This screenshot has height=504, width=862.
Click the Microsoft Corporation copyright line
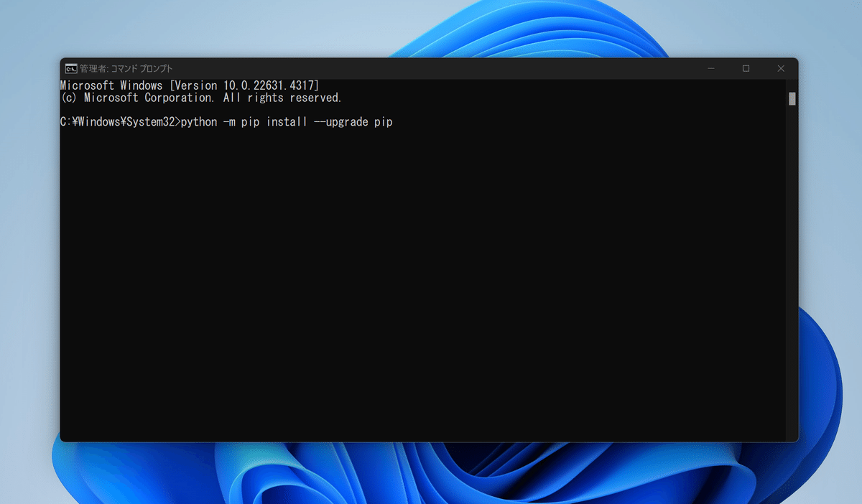pos(201,98)
